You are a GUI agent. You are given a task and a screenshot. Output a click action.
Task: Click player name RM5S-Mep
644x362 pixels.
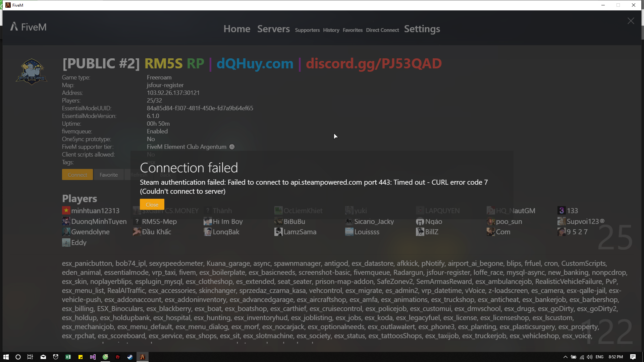tap(159, 221)
